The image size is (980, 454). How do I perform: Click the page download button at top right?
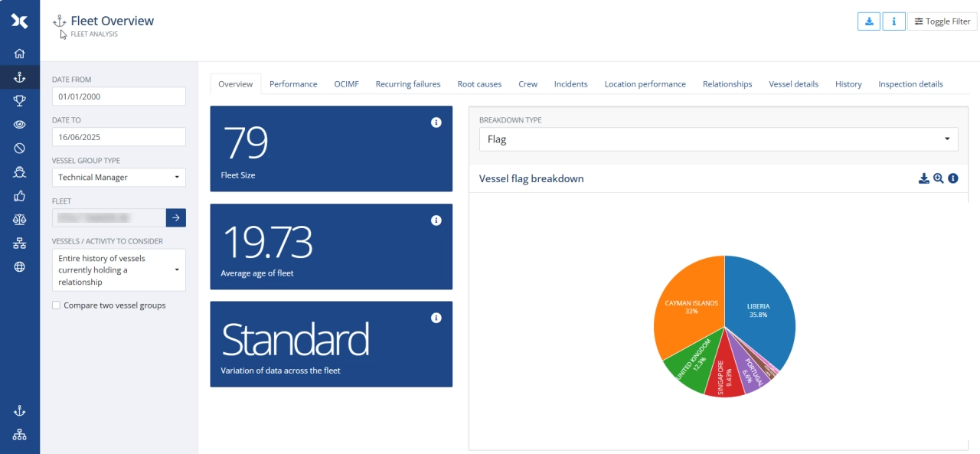(869, 21)
